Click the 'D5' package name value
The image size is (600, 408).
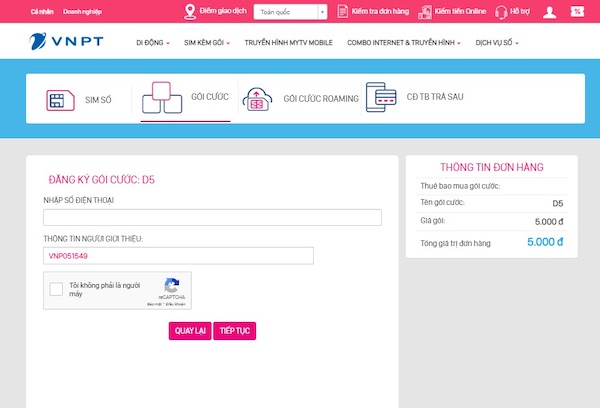coord(558,204)
